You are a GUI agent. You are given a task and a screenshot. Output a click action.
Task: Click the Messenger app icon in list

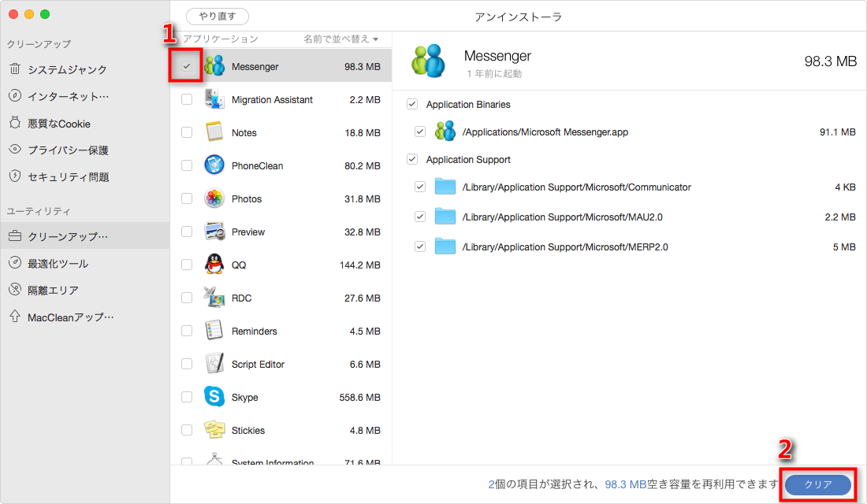tap(214, 66)
